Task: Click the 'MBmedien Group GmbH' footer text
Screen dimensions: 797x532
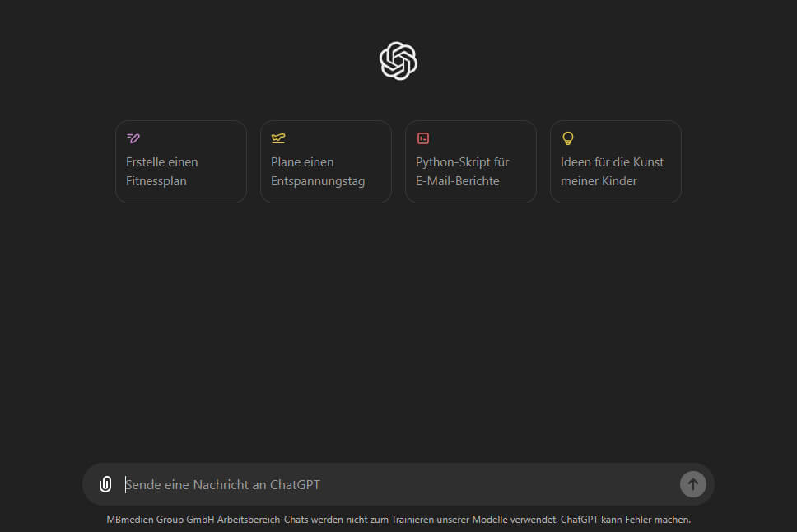Action: tap(159, 520)
